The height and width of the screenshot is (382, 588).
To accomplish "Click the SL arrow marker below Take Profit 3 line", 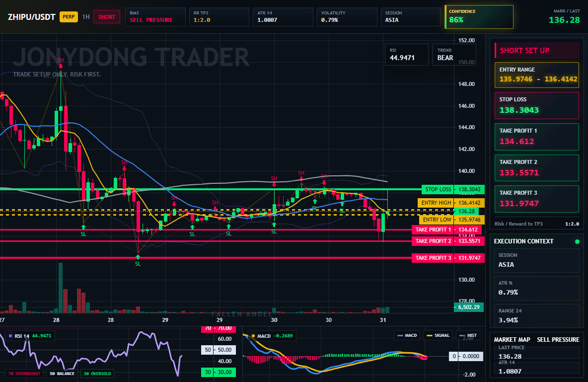I will click(138, 261).
